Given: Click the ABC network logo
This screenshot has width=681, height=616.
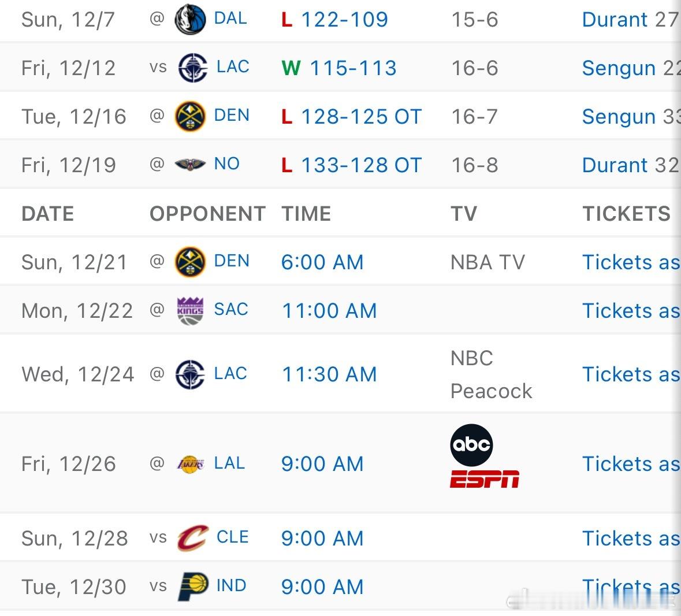Looking at the screenshot, I should pyautogui.click(x=471, y=445).
